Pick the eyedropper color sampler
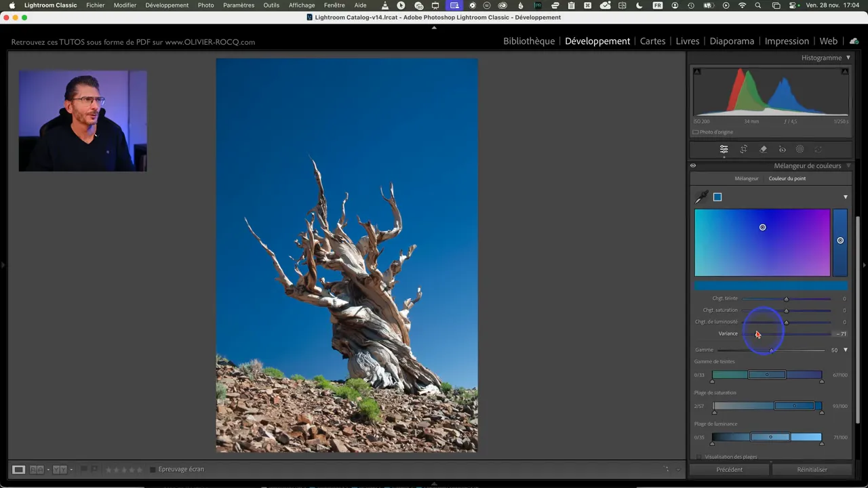868x488 pixels. pyautogui.click(x=701, y=197)
